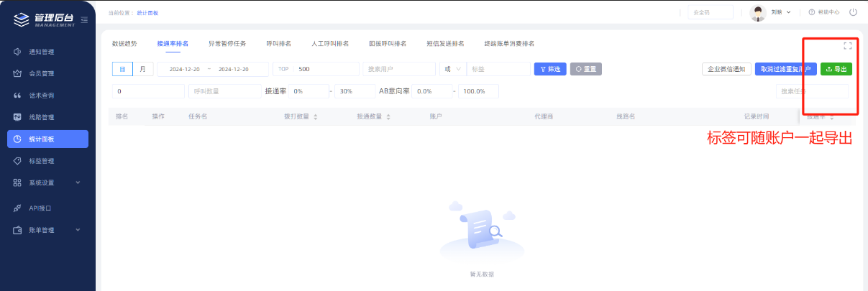
Task: Select the 月 (month) view toggle
Action: [x=142, y=69]
